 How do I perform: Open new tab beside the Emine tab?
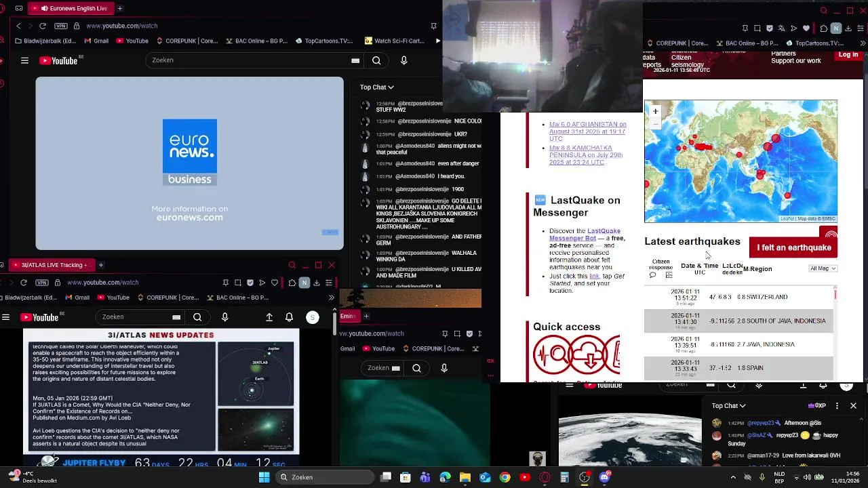click(366, 316)
